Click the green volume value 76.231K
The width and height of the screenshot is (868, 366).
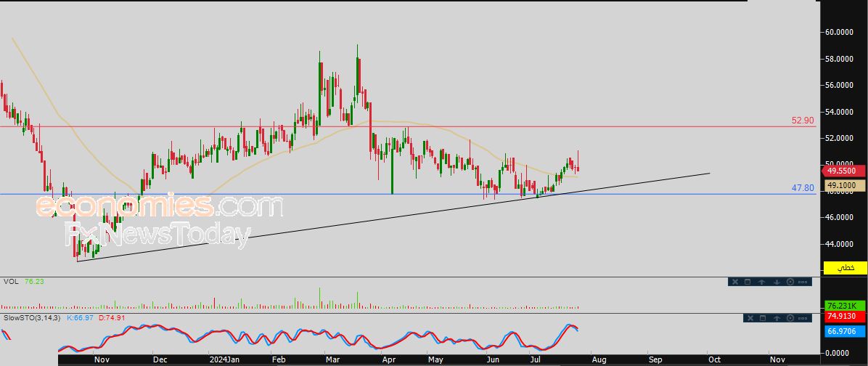pyautogui.click(x=845, y=306)
